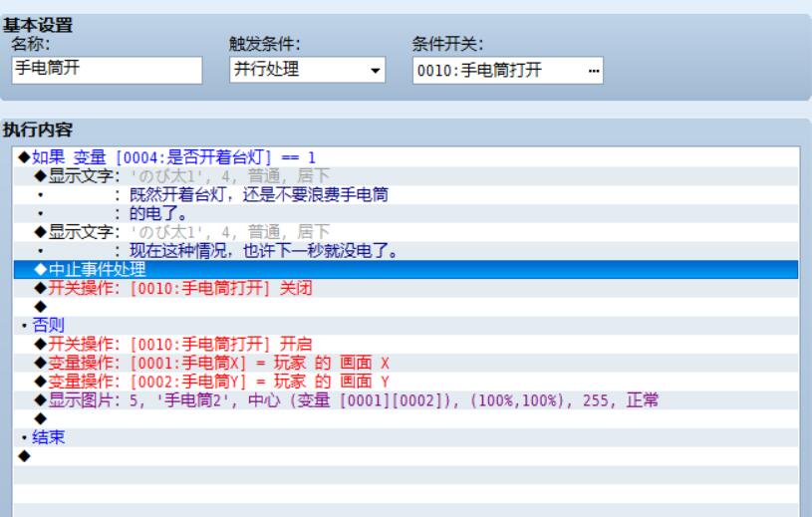Select 变量操作 [0002:手电筒Y] line
This screenshot has width=812, height=517.
(x=406, y=382)
